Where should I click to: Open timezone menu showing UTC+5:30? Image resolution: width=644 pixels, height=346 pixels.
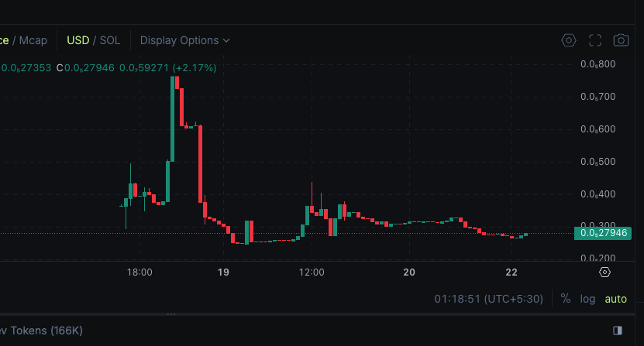point(488,299)
